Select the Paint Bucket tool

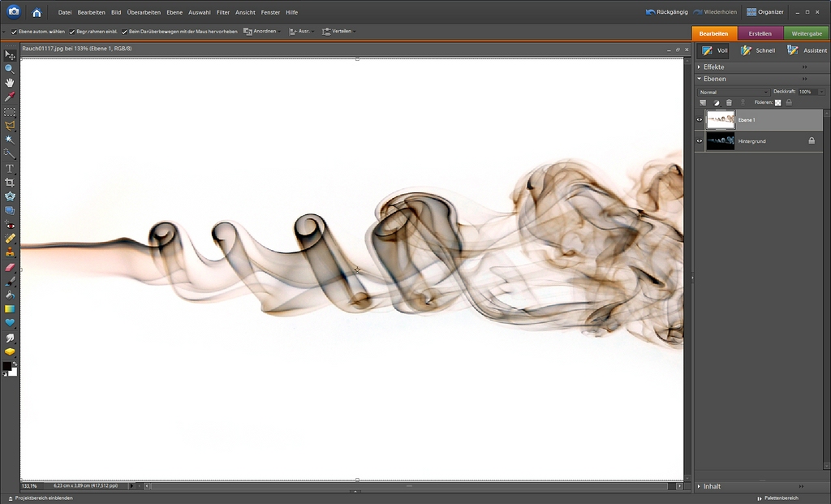pyautogui.click(x=10, y=295)
